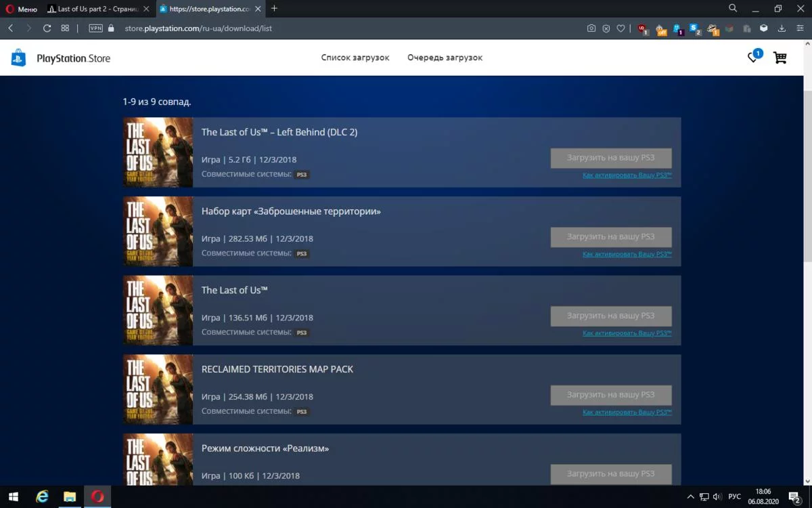This screenshot has width=812, height=508.
Task: Go forward with the forward arrow
Action: [28, 28]
